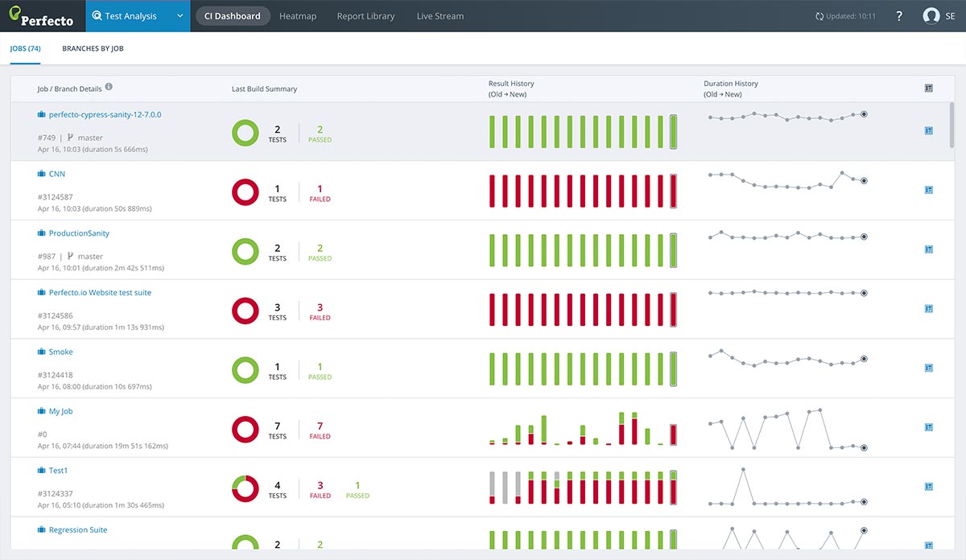Click the info icon next to Job / Branch Details
This screenshot has width=966, height=560.
(x=110, y=88)
